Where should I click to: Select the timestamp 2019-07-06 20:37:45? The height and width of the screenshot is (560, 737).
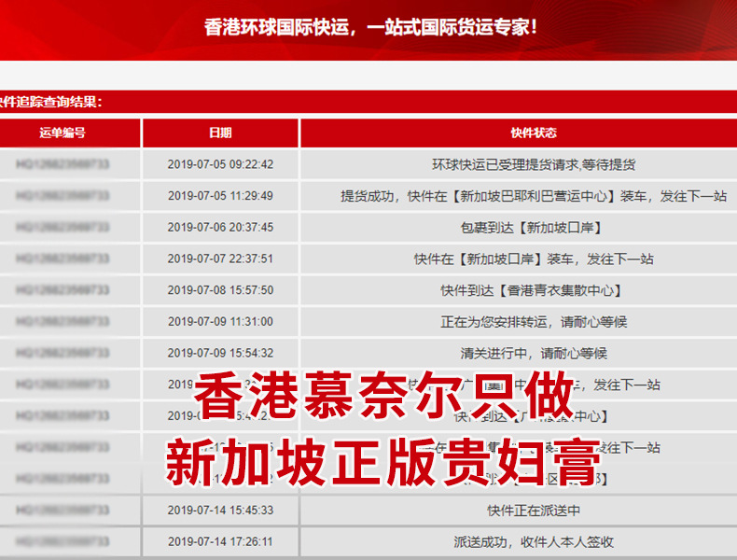tap(220, 227)
